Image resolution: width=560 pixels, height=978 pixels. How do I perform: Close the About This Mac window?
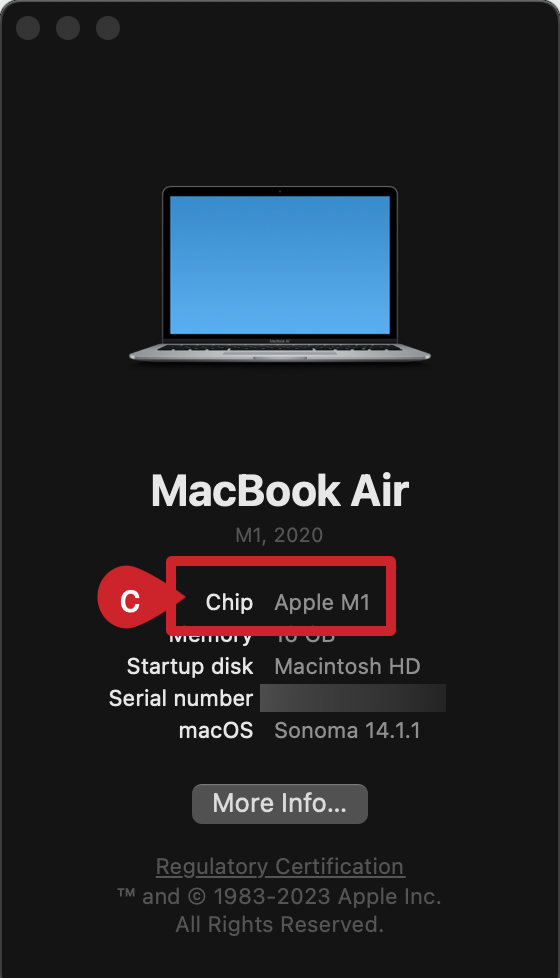click(x=28, y=28)
